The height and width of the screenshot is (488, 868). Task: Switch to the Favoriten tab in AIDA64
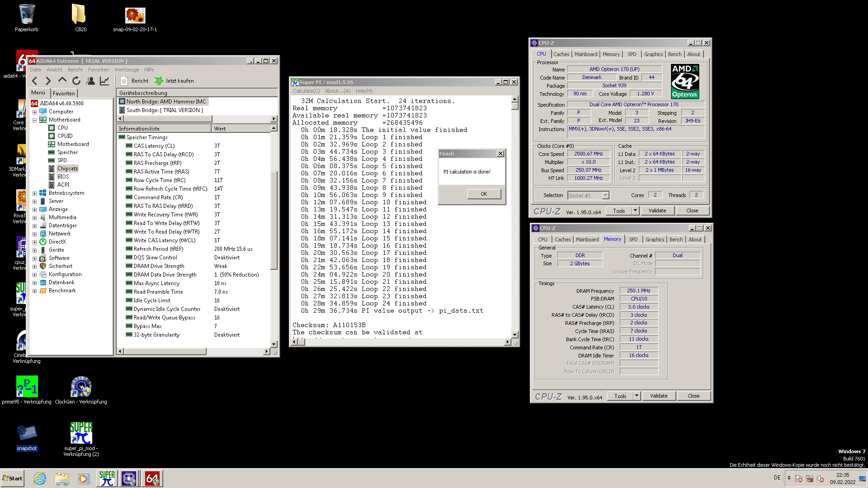64,94
